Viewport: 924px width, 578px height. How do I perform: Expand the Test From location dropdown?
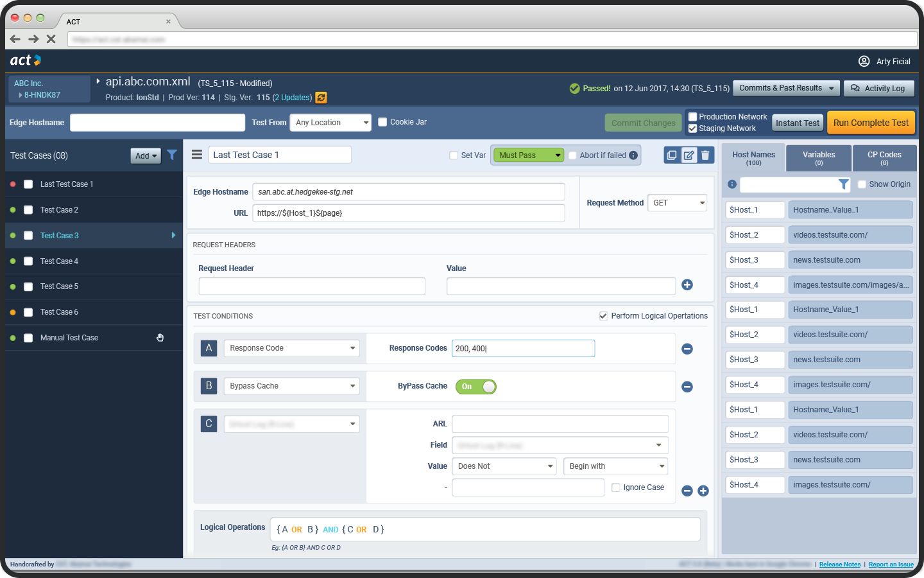tap(330, 123)
